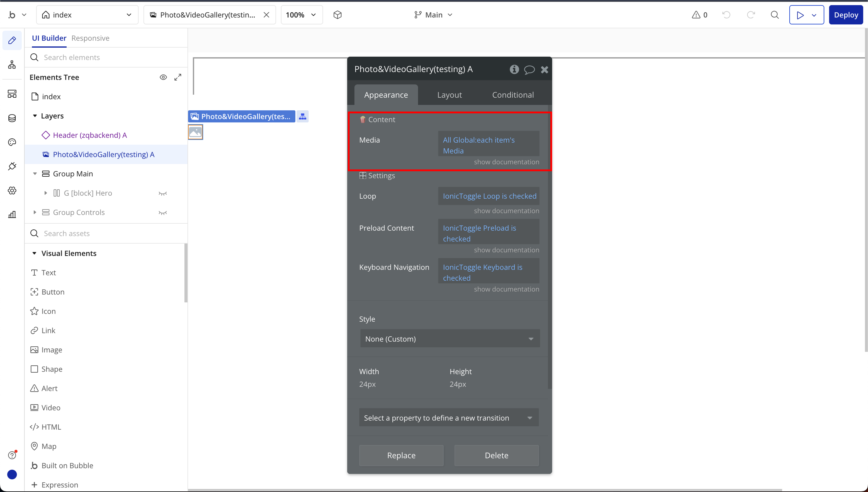
Task: Click the 3D cube icon in top bar
Action: point(338,15)
